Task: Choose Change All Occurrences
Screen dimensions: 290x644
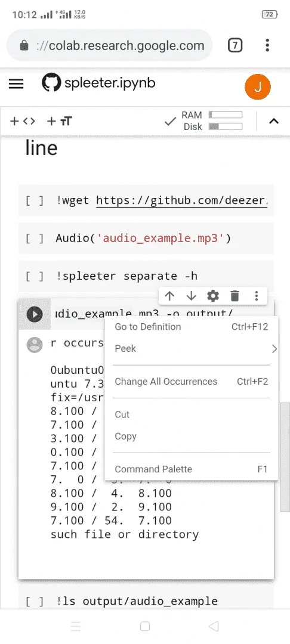Action: pos(192,382)
